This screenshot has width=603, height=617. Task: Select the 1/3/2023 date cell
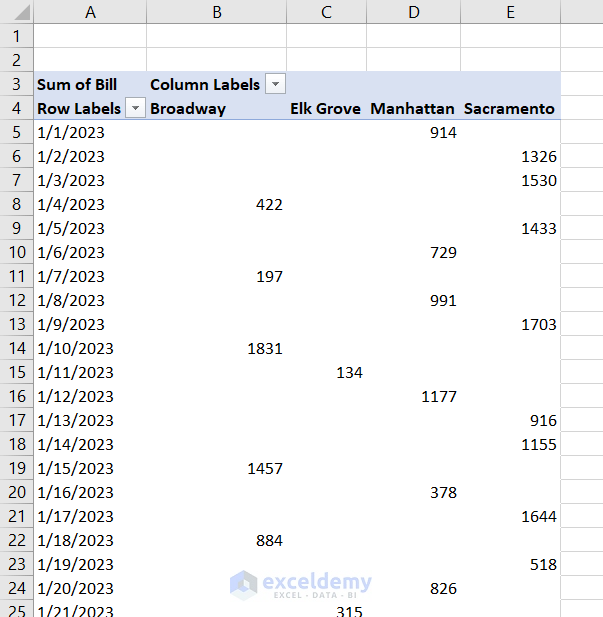click(x=90, y=180)
